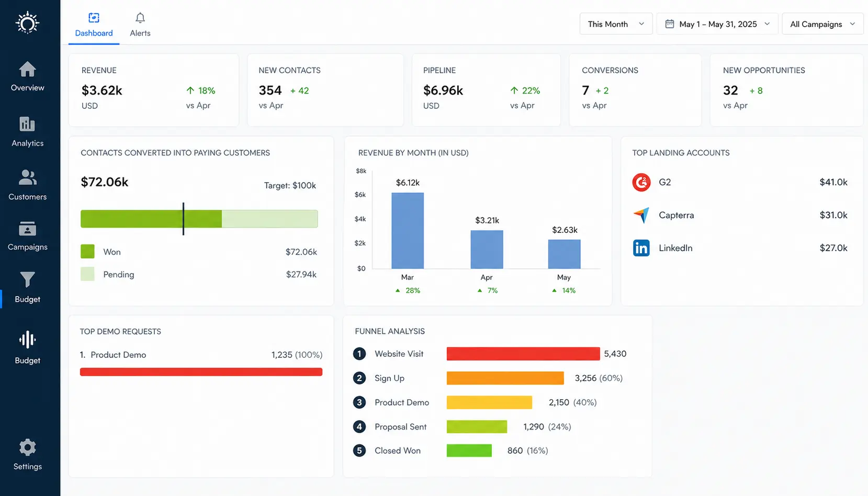Click funnel step 5 number badge
This screenshot has width=868, height=496.
tap(359, 450)
